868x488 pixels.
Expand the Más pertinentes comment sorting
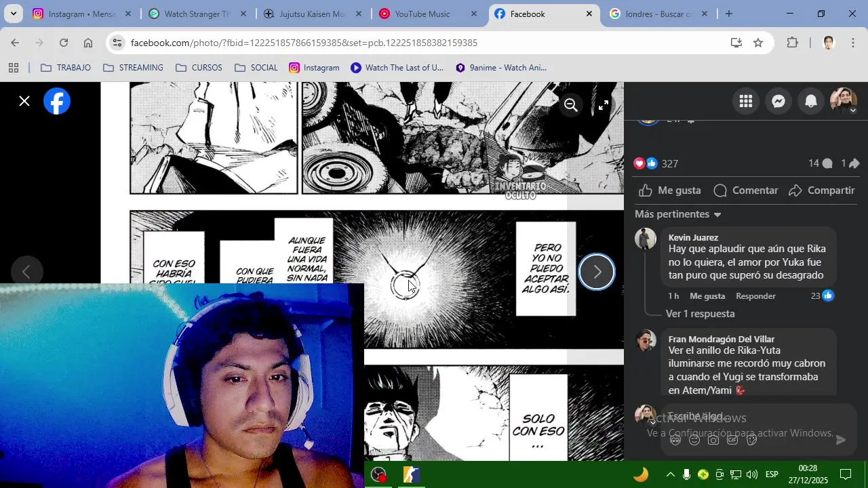point(678,214)
